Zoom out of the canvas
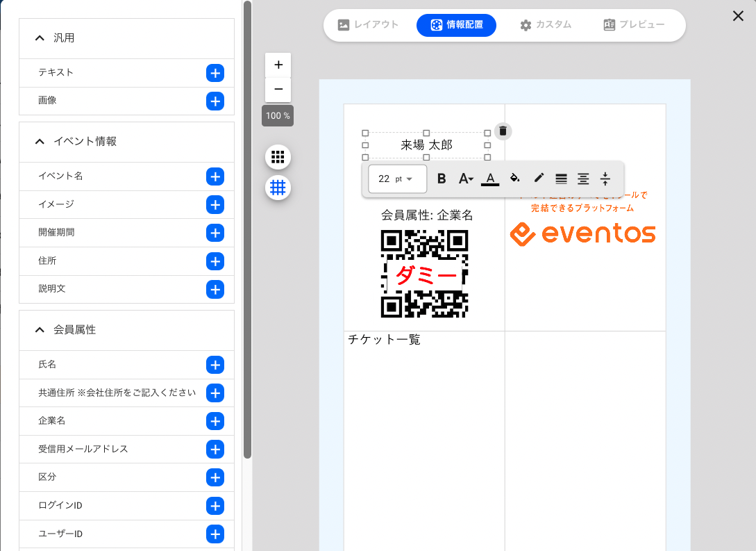 [278, 89]
